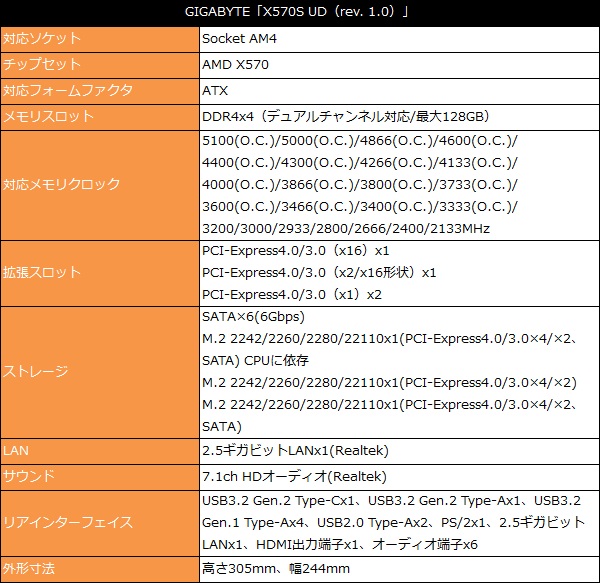Select the '拡張スロット' label cell
Image resolution: width=600 pixels, height=583 pixels.
pos(99,273)
